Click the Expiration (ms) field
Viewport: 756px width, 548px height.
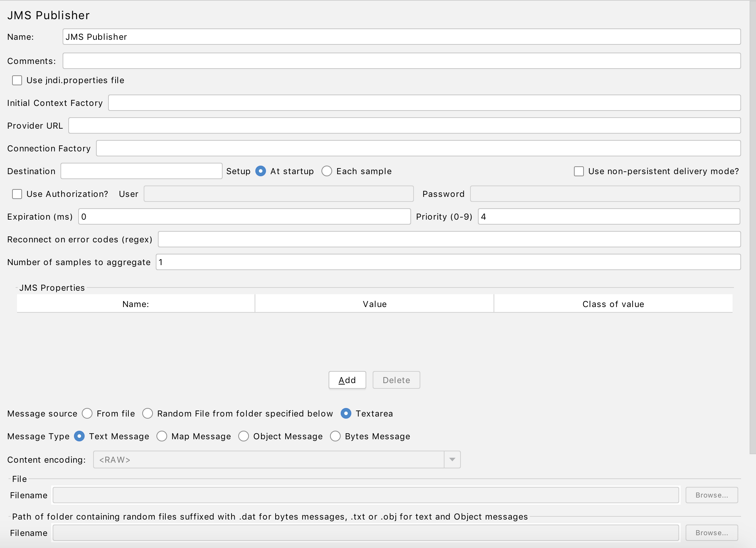244,217
